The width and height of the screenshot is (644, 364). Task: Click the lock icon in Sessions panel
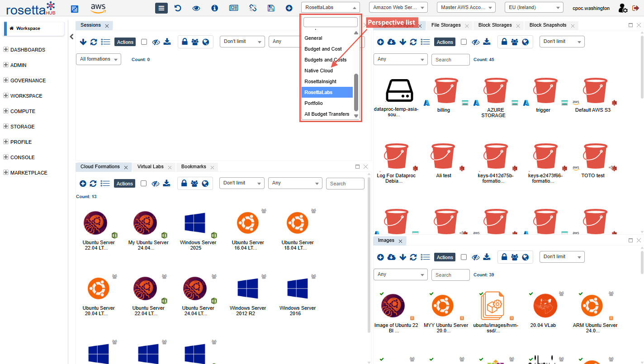(185, 42)
